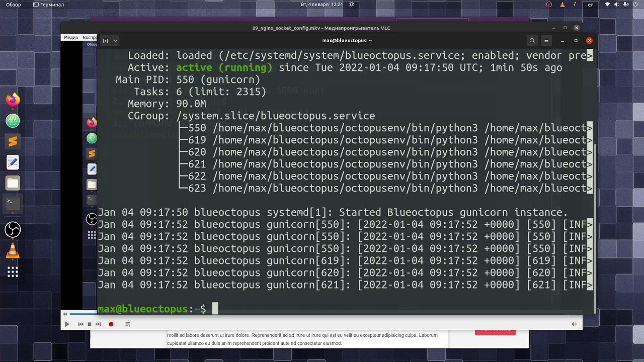Click the terminal title max@blueoctopus: ~
The width and height of the screenshot is (644, 362).
pyautogui.click(x=347, y=41)
